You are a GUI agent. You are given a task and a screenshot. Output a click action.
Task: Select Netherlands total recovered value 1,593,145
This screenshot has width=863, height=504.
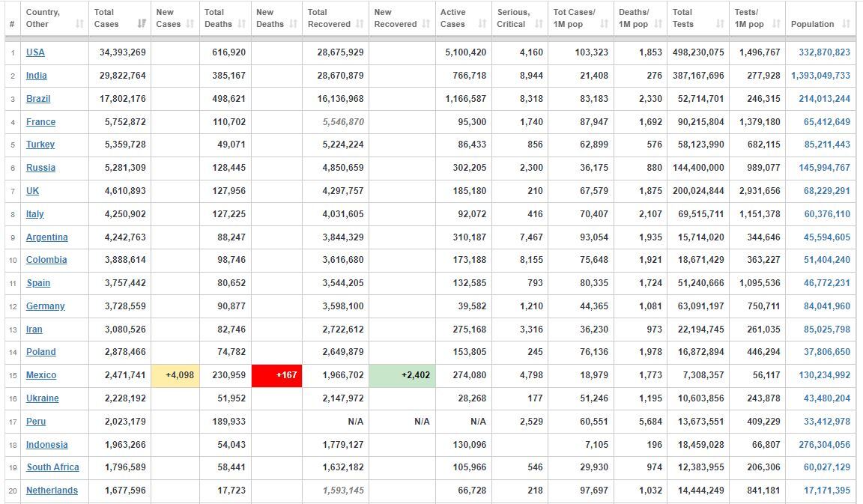[343, 491]
